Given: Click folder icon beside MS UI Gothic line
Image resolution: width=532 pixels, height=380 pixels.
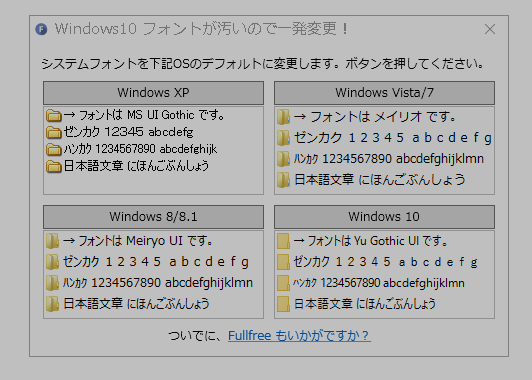Looking at the screenshot, I should point(54,115).
